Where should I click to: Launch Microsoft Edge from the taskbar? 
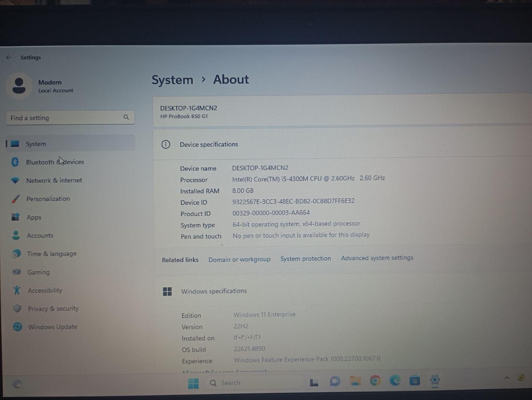tap(395, 381)
